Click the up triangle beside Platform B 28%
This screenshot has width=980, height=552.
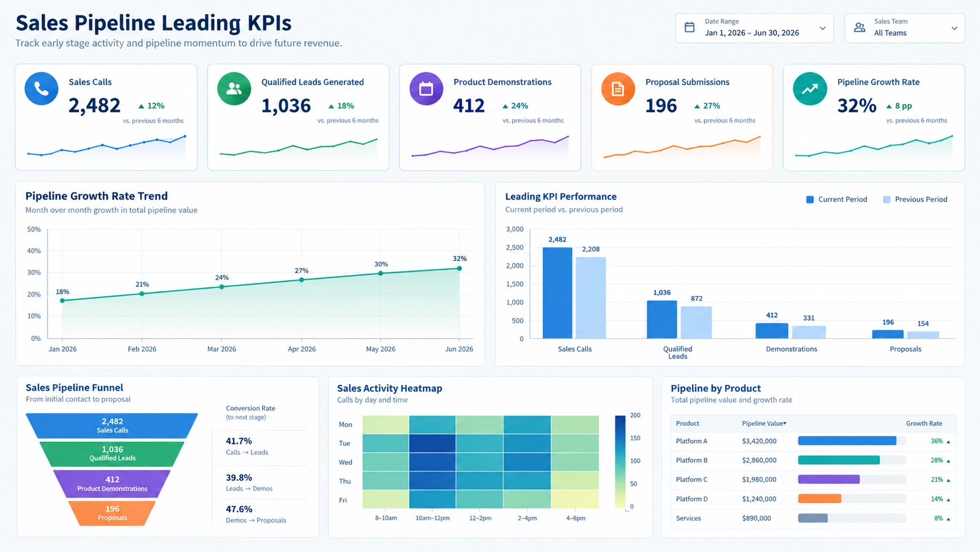948,461
